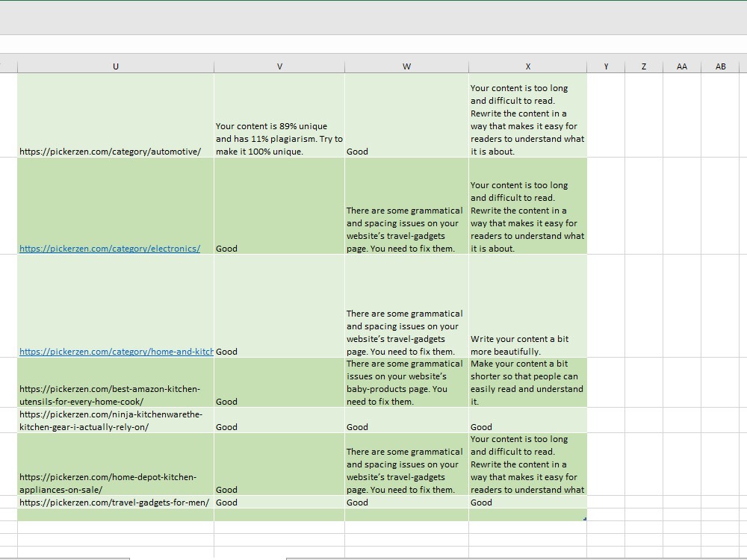Select column U header

click(116, 66)
